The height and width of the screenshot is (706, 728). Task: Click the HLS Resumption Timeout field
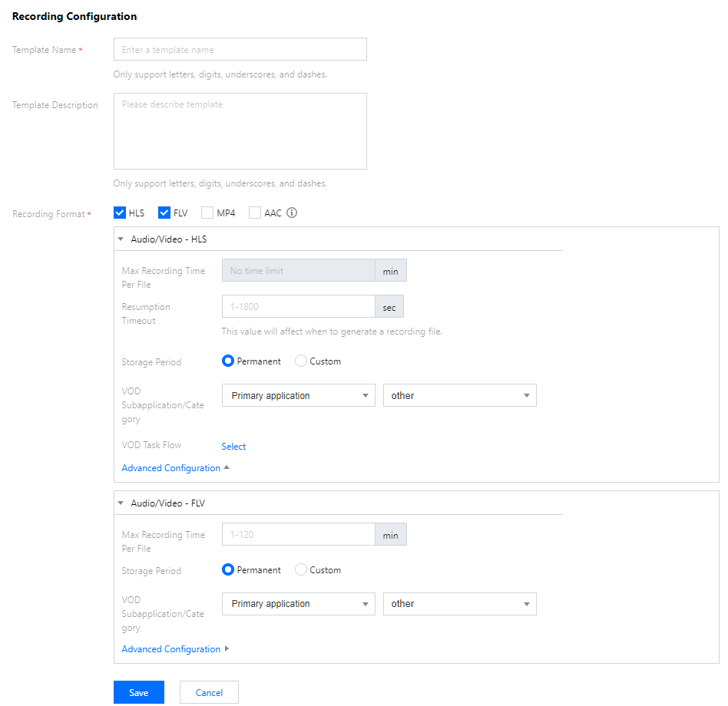pos(298,307)
